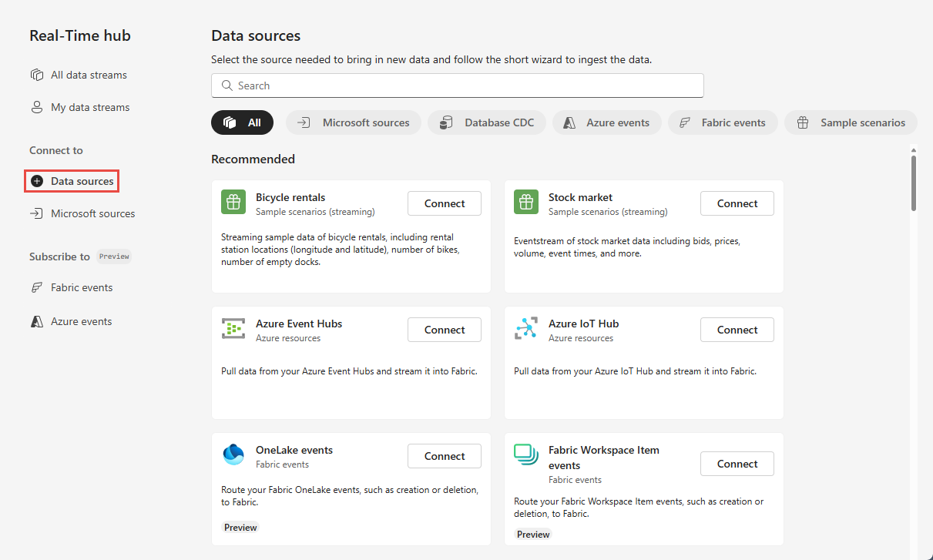Click the Fabric Workspace Item events icon
The height and width of the screenshot is (560, 933).
click(x=526, y=454)
